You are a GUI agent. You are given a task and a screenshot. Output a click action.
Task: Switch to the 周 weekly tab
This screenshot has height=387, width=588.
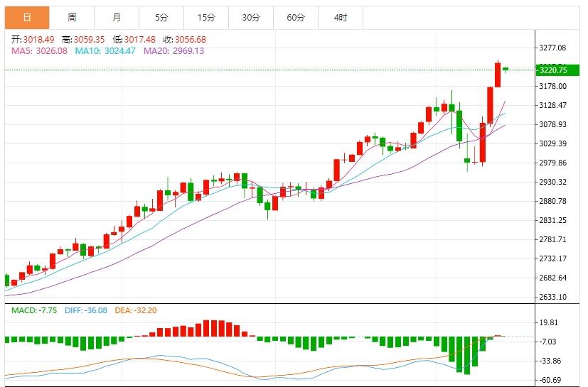point(72,17)
